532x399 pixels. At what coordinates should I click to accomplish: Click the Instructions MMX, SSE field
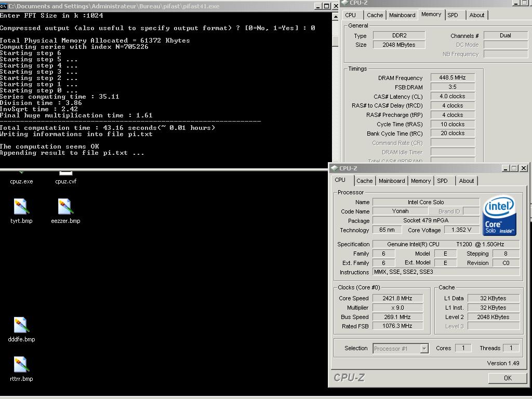[446, 272]
